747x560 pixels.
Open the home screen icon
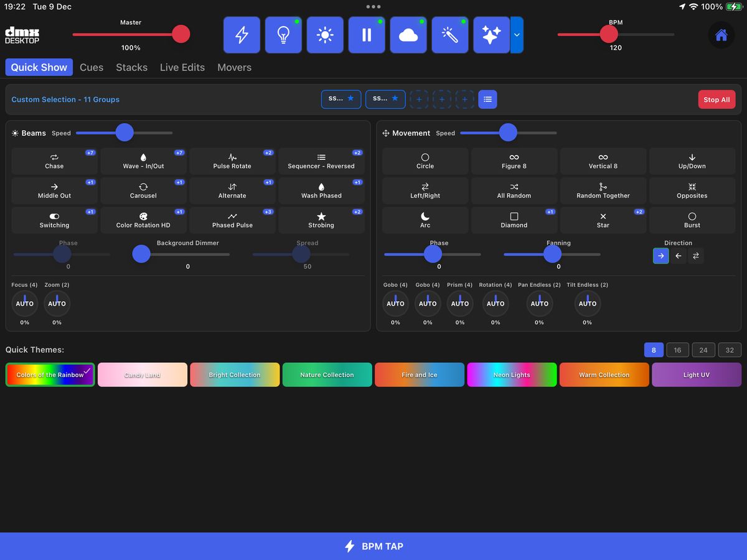pyautogui.click(x=721, y=35)
